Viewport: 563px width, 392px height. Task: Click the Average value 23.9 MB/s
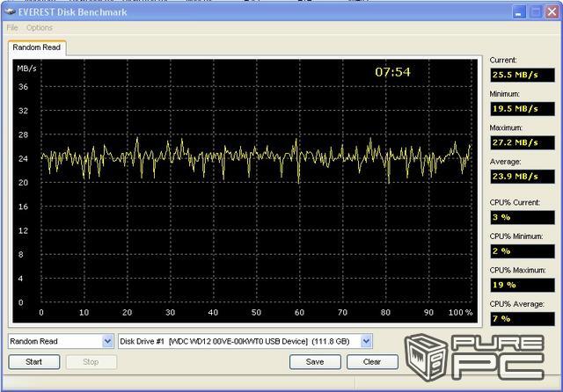[522, 177]
